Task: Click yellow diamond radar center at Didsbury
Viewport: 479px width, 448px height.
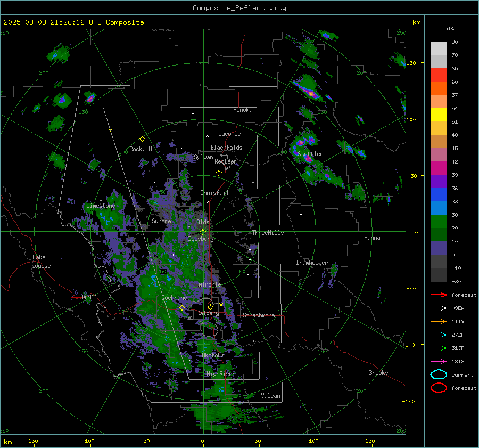Action: [x=203, y=232]
